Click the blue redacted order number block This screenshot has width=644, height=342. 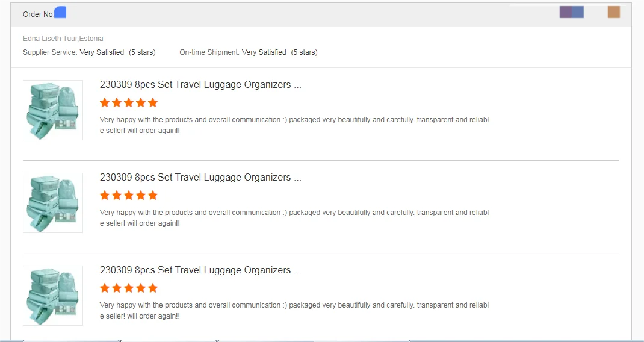coord(60,13)
